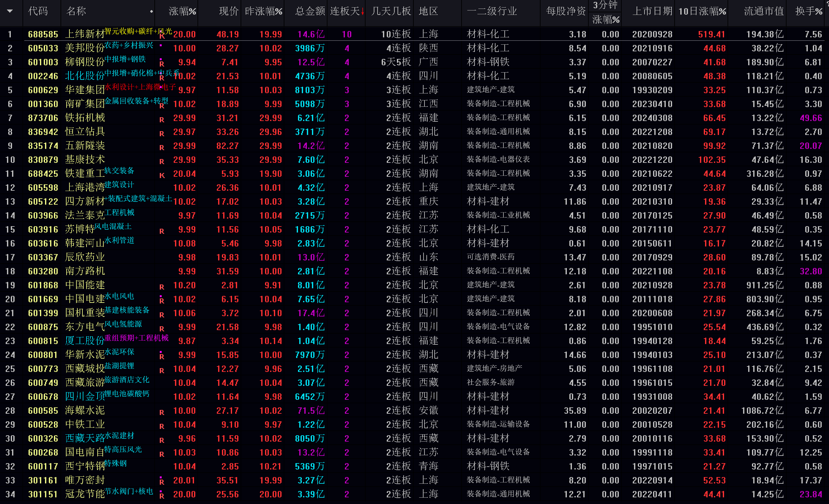
Task: Sort by 现价 column header
Action: pos(229,11)
